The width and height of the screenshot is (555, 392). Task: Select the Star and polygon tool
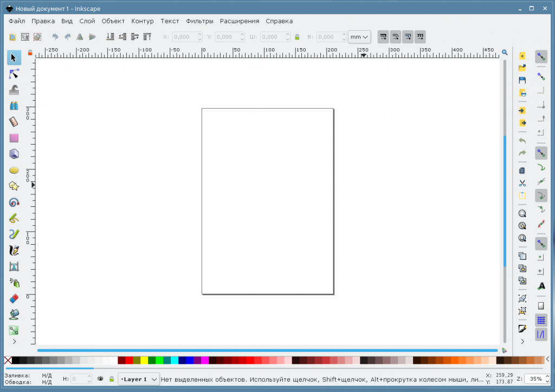pyautogui.click(x=14, y=186)
